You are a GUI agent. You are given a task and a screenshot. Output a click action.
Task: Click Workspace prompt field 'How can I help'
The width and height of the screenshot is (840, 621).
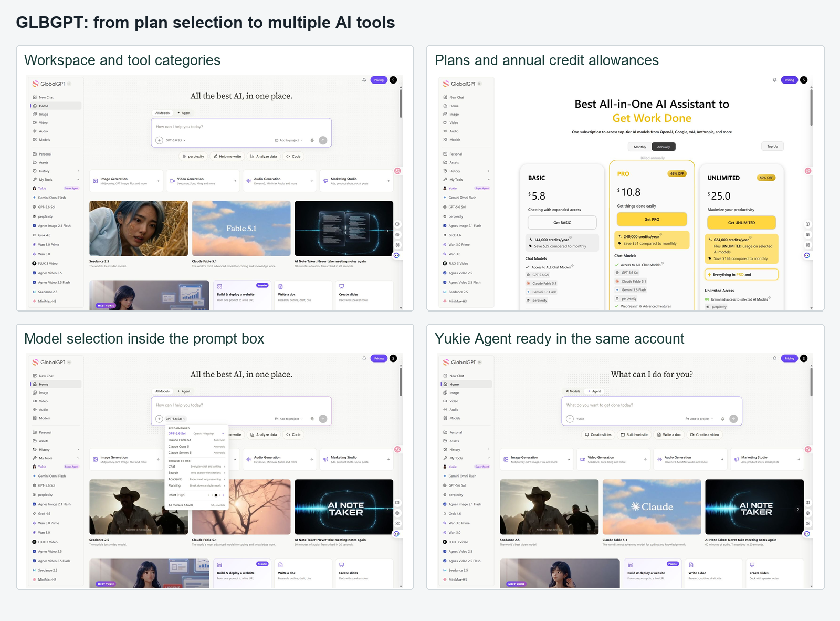(x=241, y=127)
